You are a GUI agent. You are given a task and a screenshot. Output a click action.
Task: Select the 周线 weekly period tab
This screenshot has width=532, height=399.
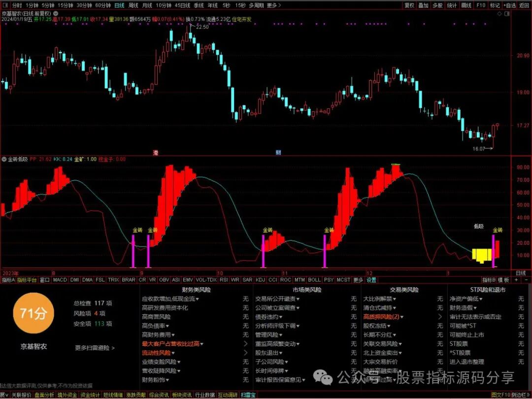click(133, 5)
